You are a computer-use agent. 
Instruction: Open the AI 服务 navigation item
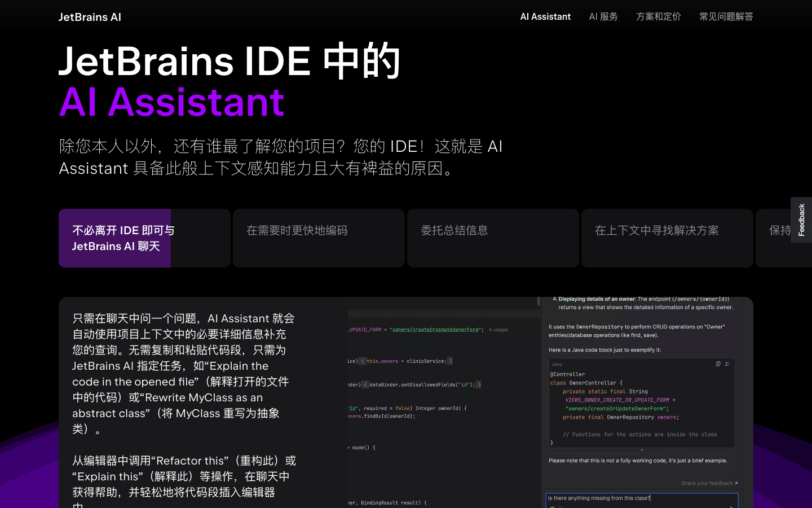603,17
